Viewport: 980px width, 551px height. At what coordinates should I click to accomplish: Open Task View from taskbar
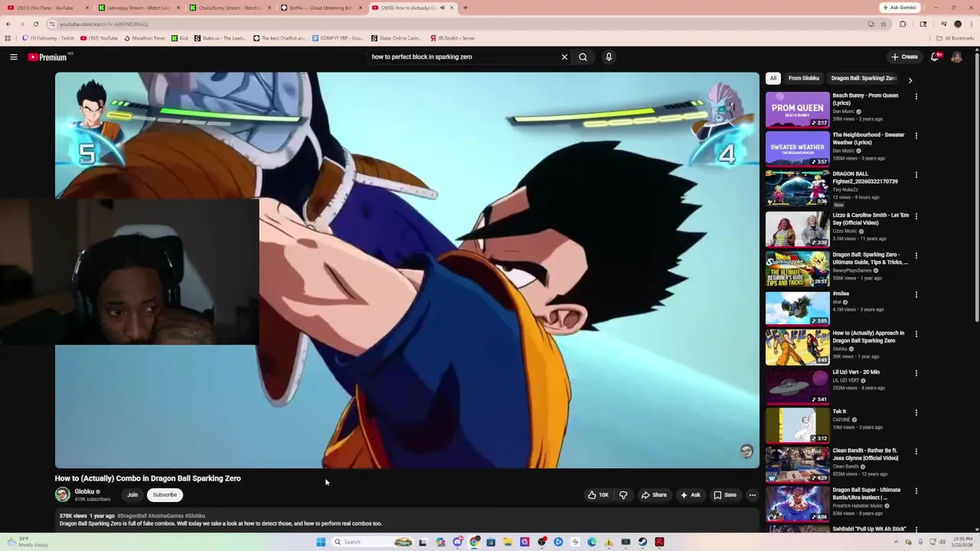point(422,542)
